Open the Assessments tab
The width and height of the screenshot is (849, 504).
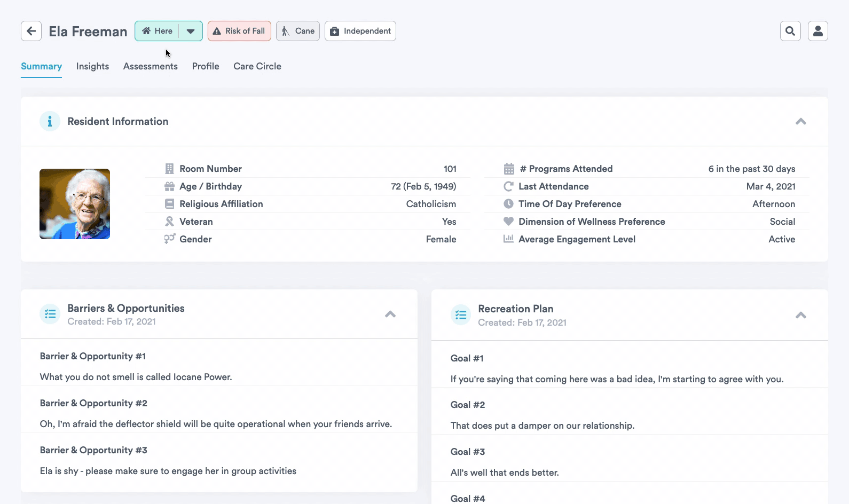tap(151, 66)
